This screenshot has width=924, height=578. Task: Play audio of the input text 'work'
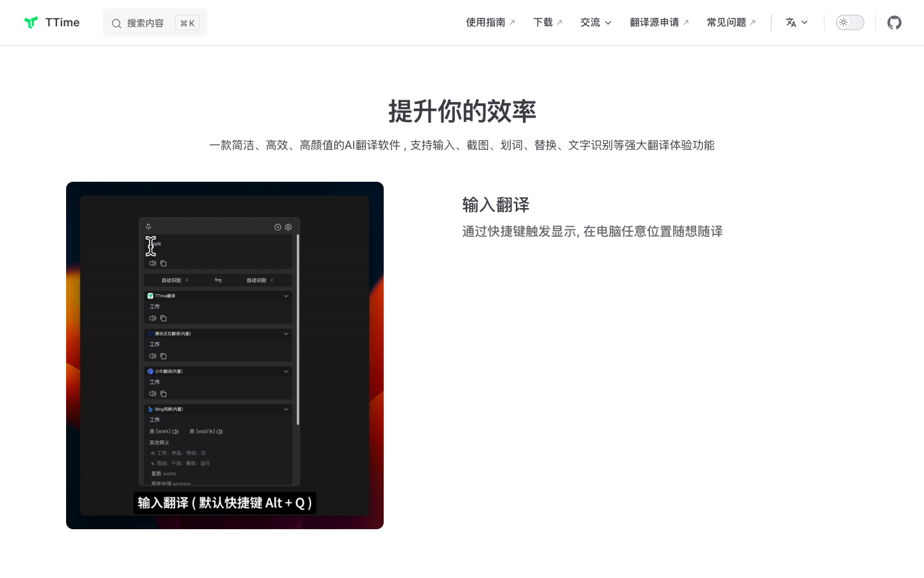pos(153,263)
